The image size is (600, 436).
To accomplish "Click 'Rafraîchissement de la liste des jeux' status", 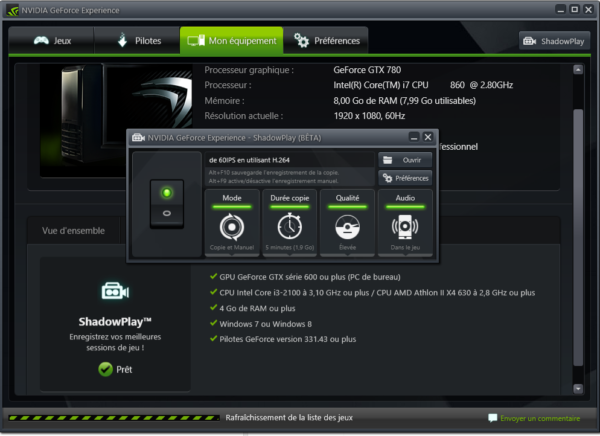I will 289,418.
